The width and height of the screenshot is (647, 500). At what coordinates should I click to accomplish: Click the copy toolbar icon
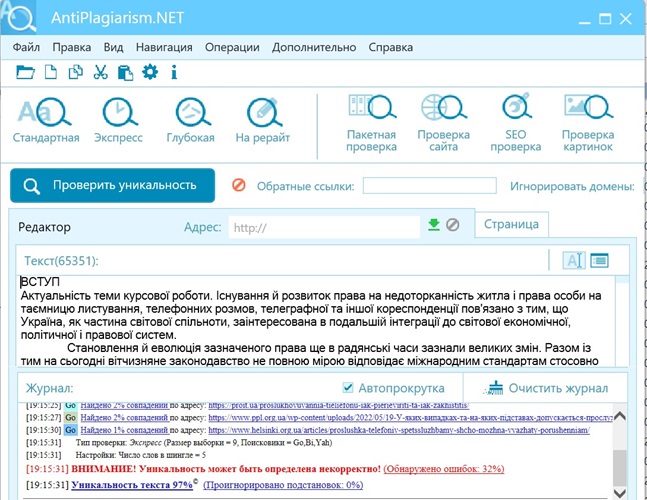(76, 72)
